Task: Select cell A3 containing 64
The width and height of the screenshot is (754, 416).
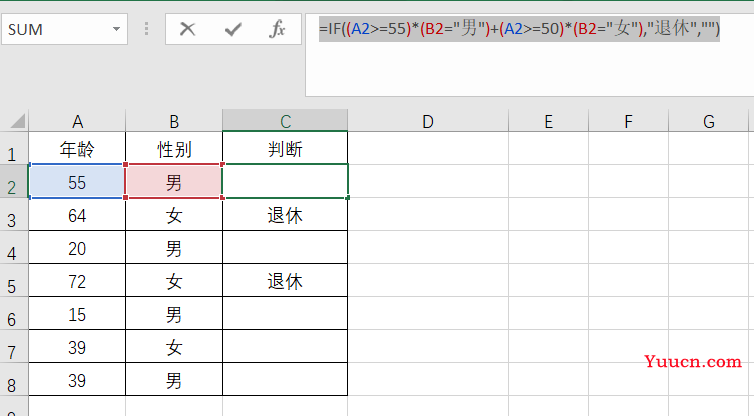Action: (x=77, y=214)
